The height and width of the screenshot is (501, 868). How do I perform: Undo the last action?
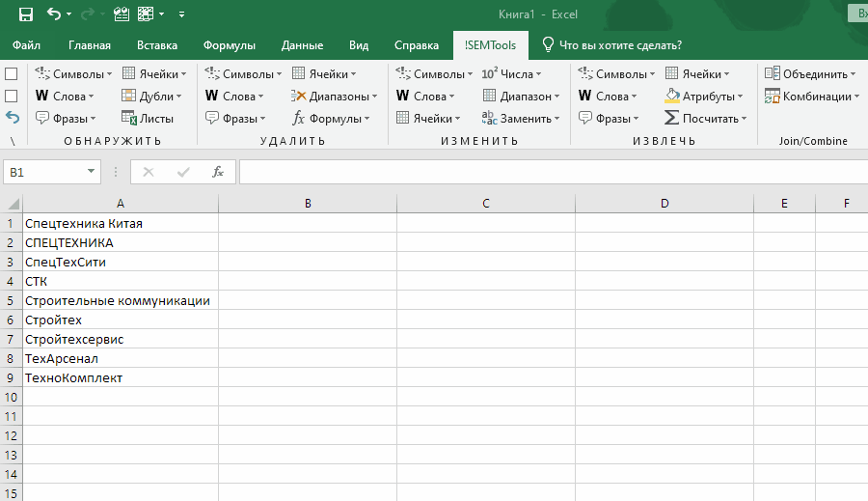[x=54, y=14]
